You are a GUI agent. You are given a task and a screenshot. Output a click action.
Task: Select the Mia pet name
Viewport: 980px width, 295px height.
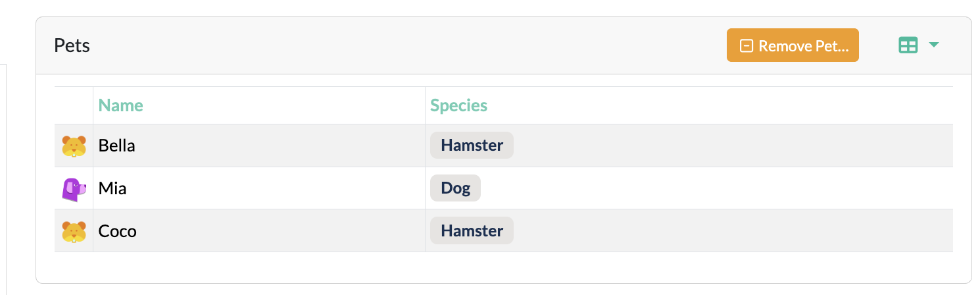(x=112, y=188)
